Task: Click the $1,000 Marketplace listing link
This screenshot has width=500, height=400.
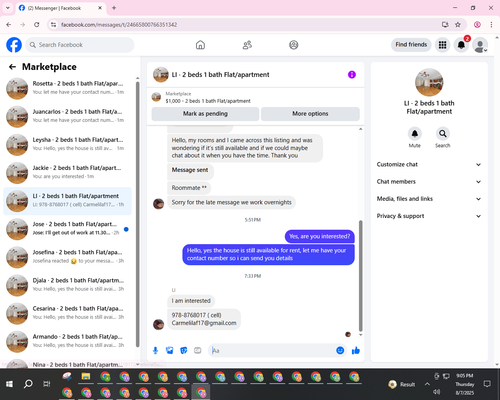Action: coord(208,101)
